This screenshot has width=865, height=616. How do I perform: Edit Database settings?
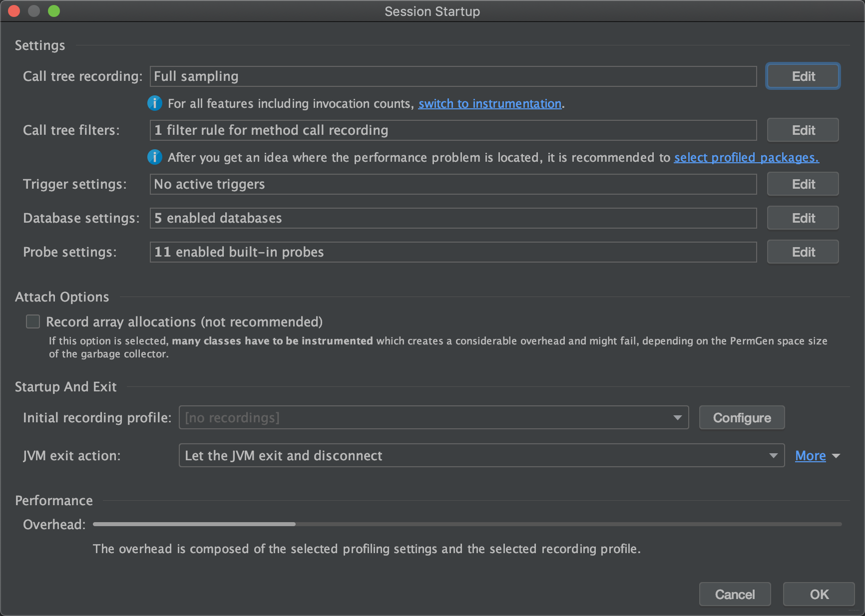[803, 218]
